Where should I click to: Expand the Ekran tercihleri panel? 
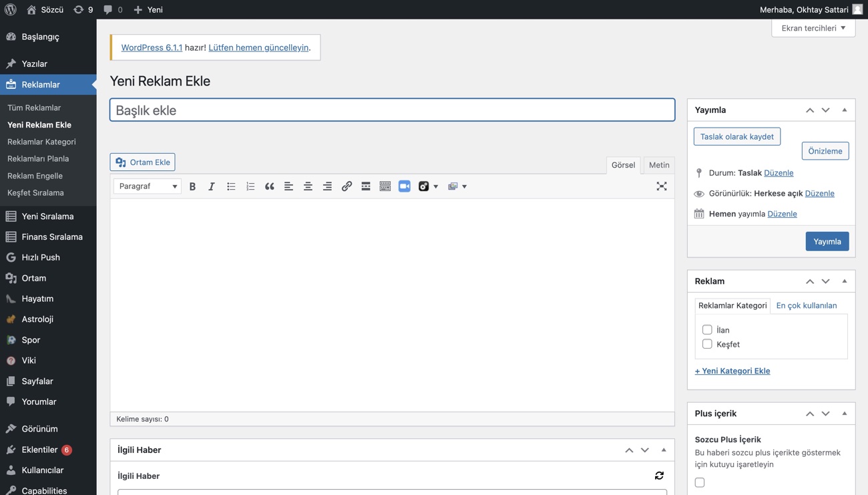point(813,28)
